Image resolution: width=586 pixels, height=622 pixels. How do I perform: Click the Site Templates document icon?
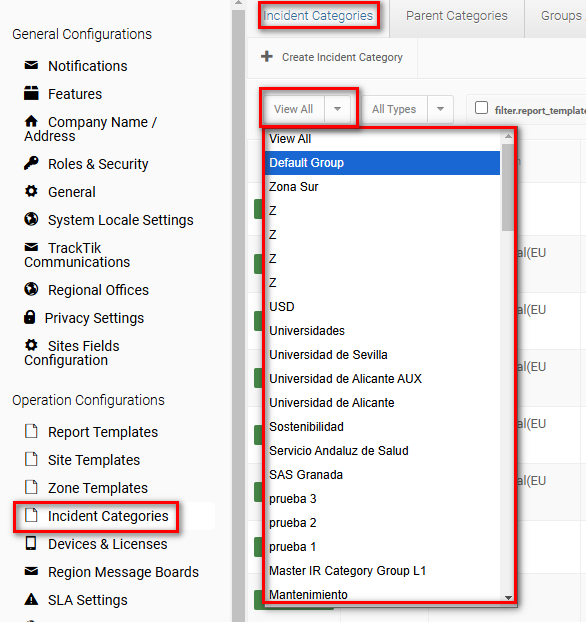[x=31, y=459]
